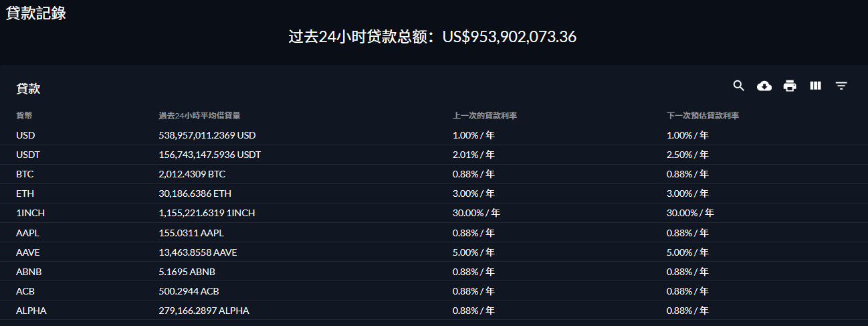Open the filter table icon
The height and width of the screenshot is (326, 868).
pyautogui.click(x=841, y=86)
